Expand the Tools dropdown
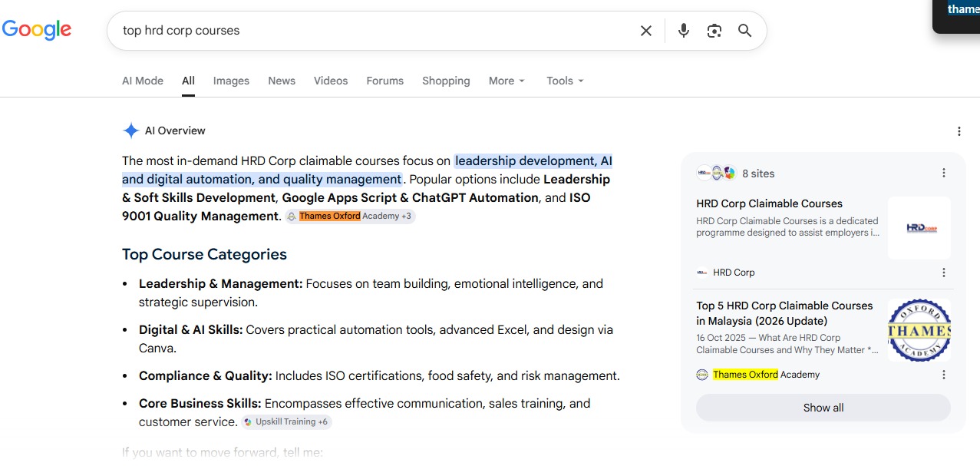Screen dimensions: 980x466 pos(565,81)
